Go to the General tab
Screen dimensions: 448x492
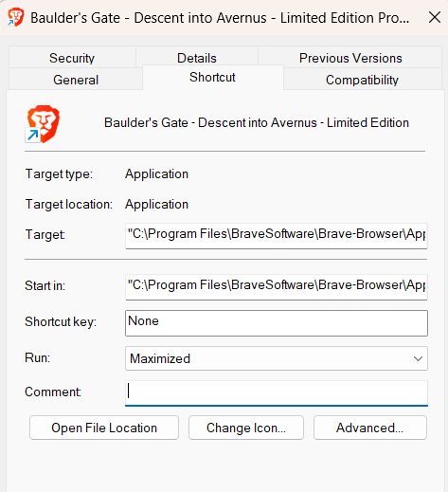click(76, 80)
